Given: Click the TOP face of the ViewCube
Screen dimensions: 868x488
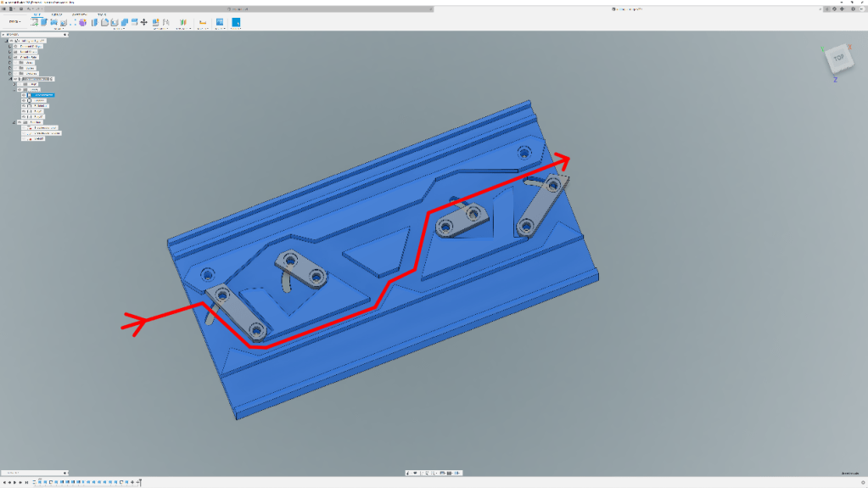Looking at the screenshot, I should tap(838, 59).
